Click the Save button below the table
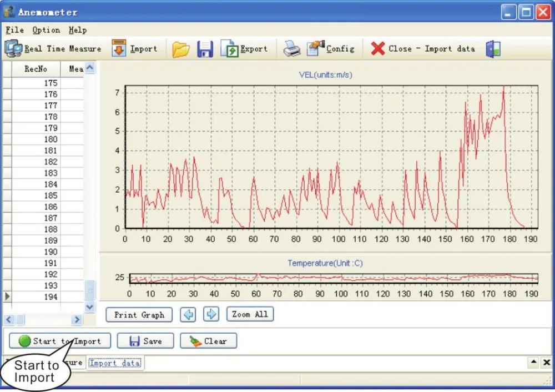The width and height of the screenshot is (555, 392). click(x=145, y=341)
